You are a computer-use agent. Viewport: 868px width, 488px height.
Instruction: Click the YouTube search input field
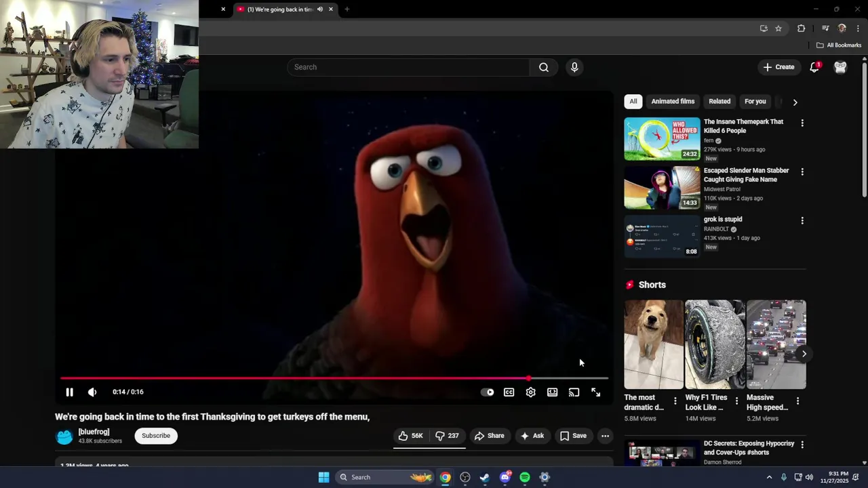408,67
